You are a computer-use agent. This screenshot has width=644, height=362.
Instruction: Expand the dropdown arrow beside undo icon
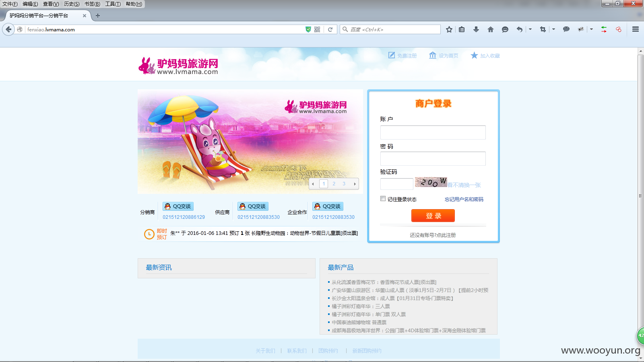click(x=530, y=29)
